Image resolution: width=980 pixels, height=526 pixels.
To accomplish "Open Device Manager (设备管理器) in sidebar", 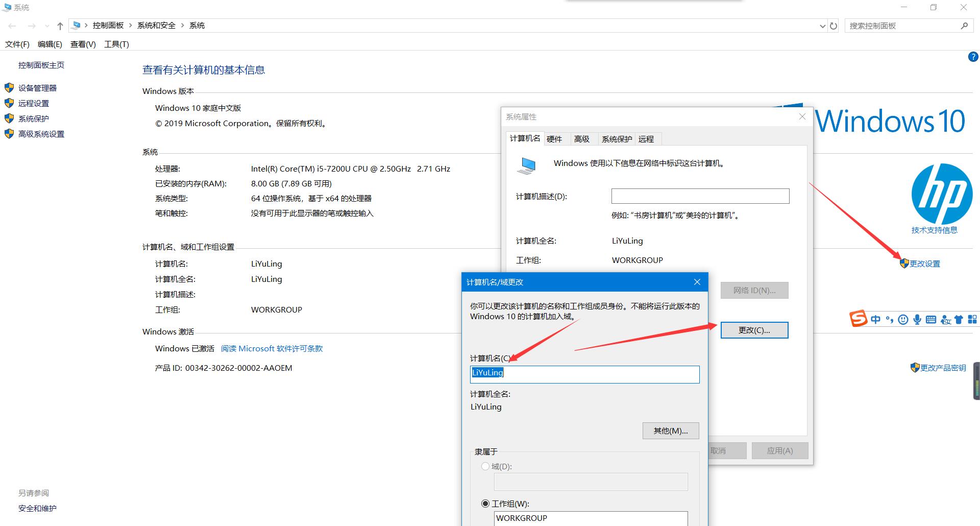I will tap(37, 88).
